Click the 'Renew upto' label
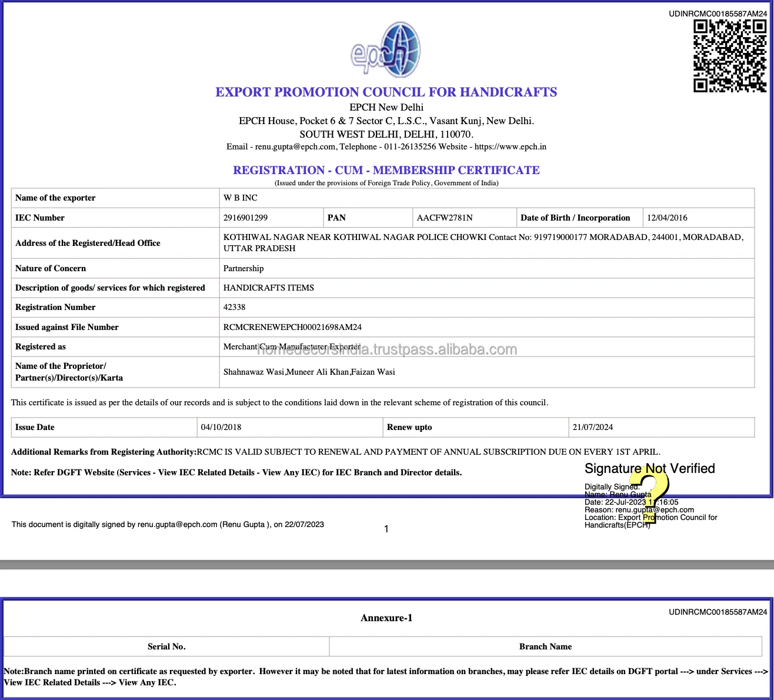Screen dimensions: 774x700 click(409, 427)
